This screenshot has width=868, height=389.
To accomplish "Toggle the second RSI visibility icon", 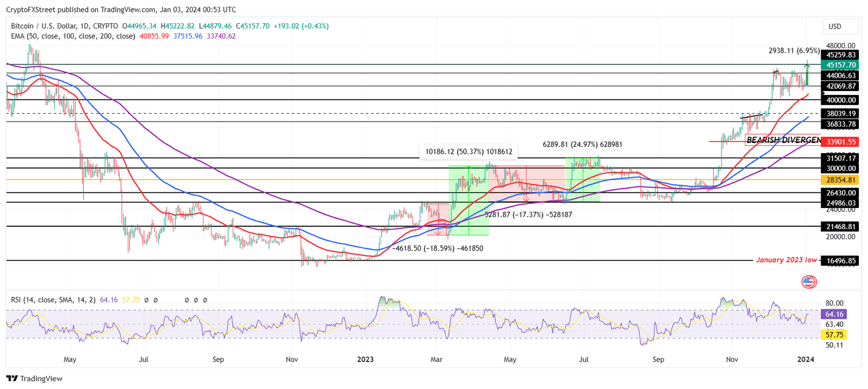I will (x=155, y=300).
